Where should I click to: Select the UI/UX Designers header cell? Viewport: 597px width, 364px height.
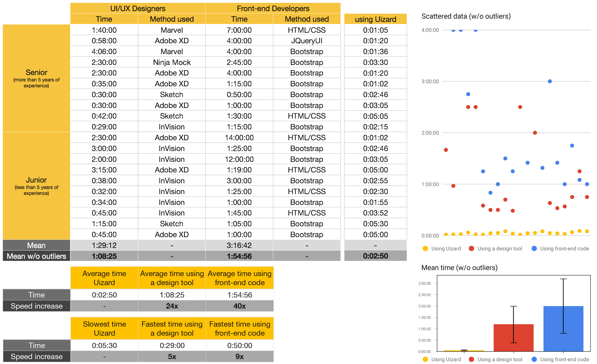tap(138, 8)
